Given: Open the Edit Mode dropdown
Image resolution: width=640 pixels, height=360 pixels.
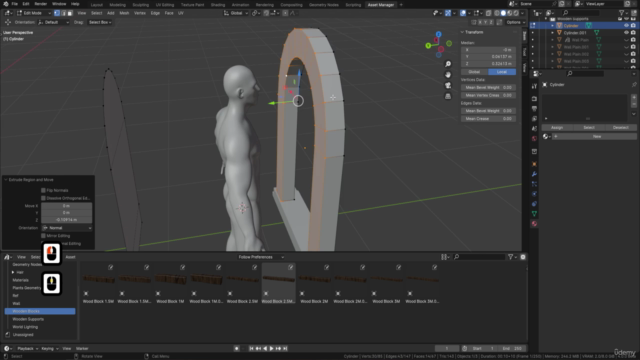Looking at the screenshot, I should coord(33,13).
